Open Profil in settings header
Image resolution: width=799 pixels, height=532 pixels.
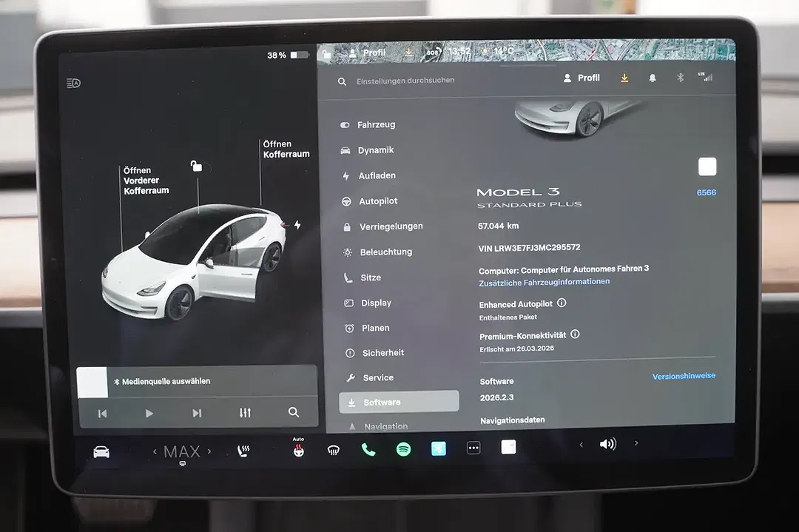coord(581,78)
